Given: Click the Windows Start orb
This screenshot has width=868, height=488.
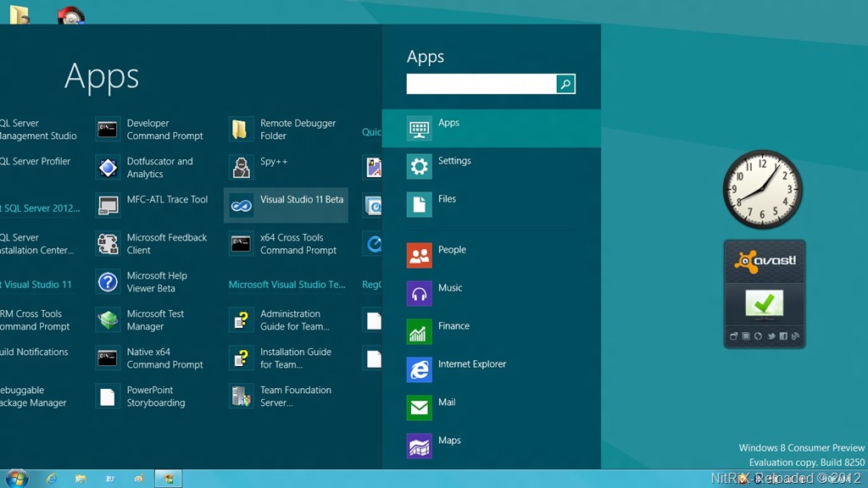Looking at the screenshot, I should click(16, 479).
